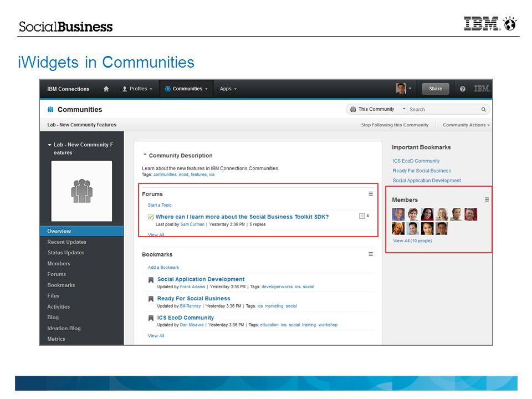The width and height of the screenshot is (532, 399).
Task: Click into the Search input field
Action: coord(444,109)
